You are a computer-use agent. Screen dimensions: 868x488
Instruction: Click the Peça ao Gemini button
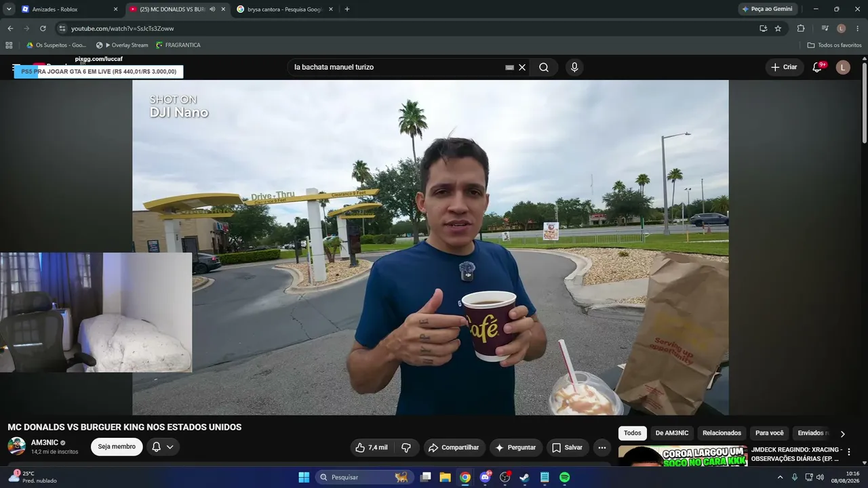click(x=767, y=9)
